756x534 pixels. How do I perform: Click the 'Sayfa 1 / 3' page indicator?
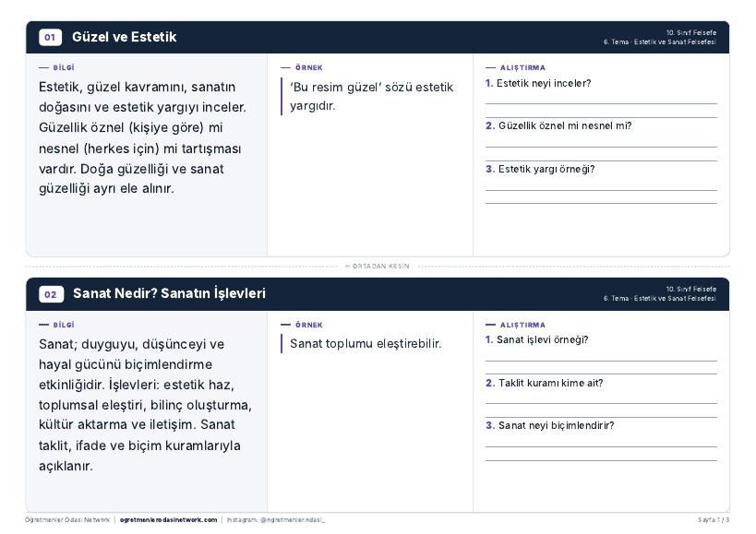point(714,520)
